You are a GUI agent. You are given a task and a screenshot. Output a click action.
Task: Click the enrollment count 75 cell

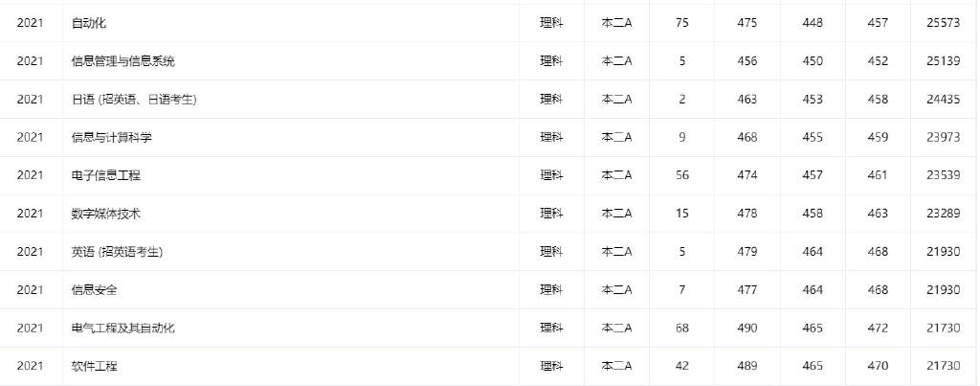pos(681,23)
